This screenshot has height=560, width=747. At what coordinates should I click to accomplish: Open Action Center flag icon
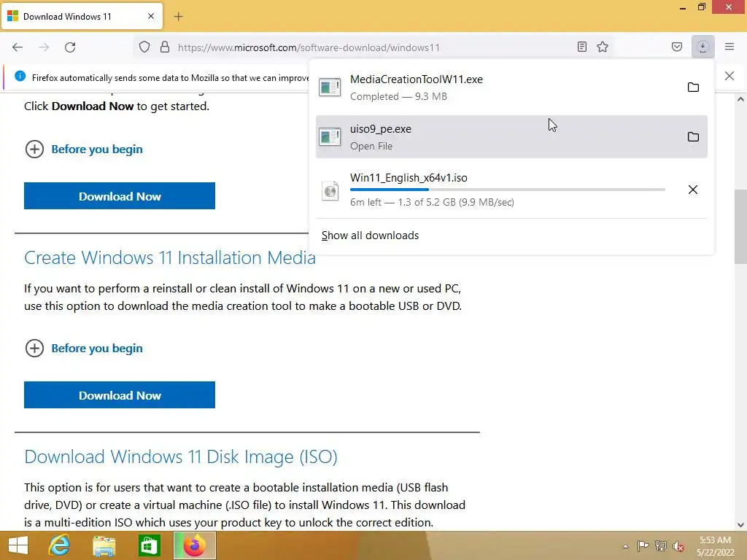point(643,545)
